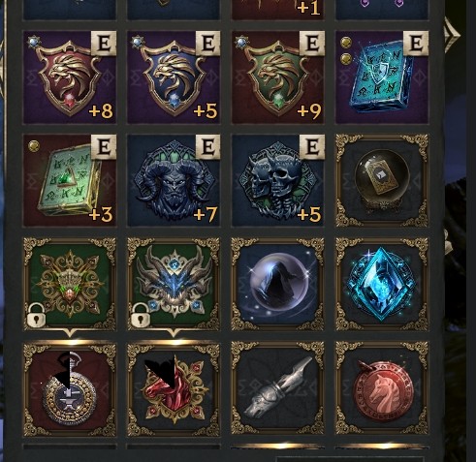Select the green rune book +3 item
The height and width of the screenshot is (462, 476).
point(70,180)
